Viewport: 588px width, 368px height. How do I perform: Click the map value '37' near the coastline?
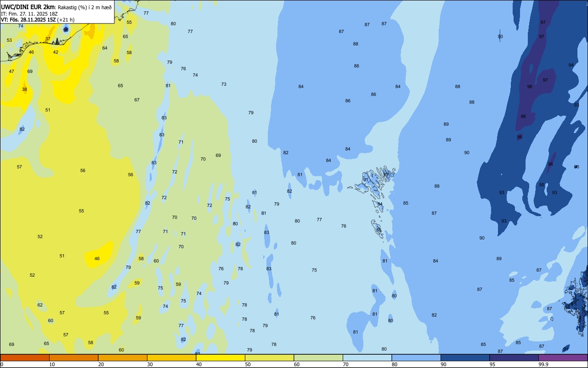[48, 39]
